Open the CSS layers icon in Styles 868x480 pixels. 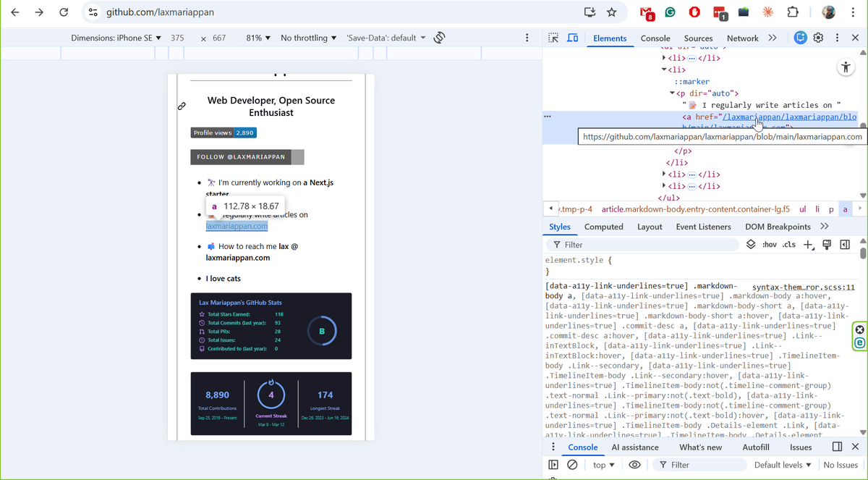click(x=751, y=245)
